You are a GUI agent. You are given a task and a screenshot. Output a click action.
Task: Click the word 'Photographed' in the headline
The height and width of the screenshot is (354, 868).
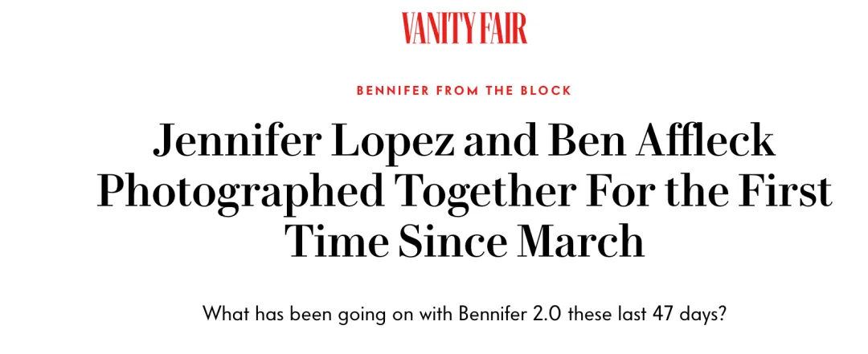(x=240, y=191)
